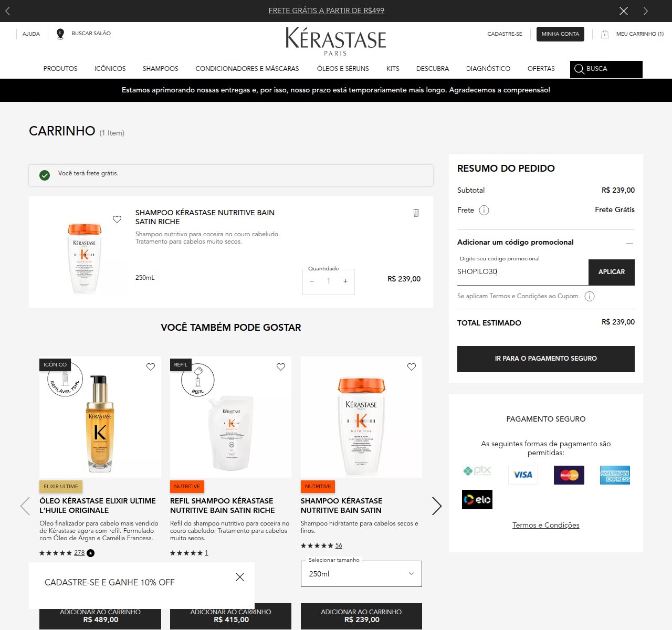Click the Mastercard payment logo
The width and height of the screenshot is (672, 630).
569,475
